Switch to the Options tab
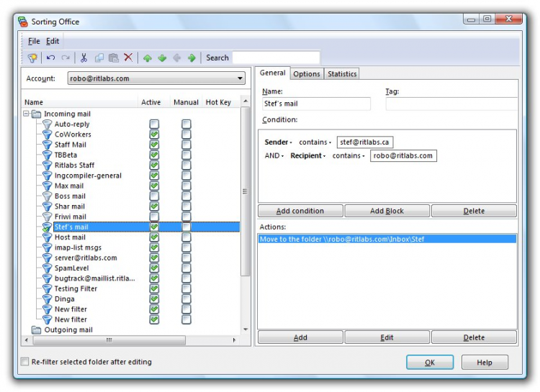 click(x=307, y=74)
